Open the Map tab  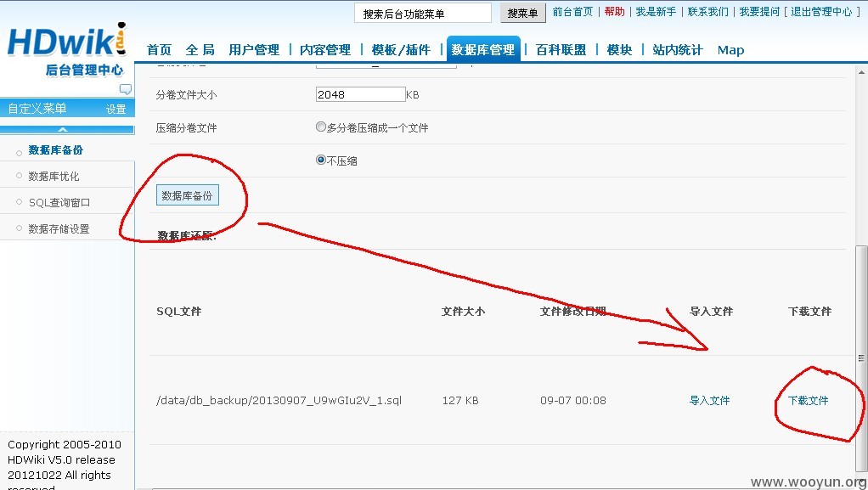pyautogui.click(x=730, y=50)
